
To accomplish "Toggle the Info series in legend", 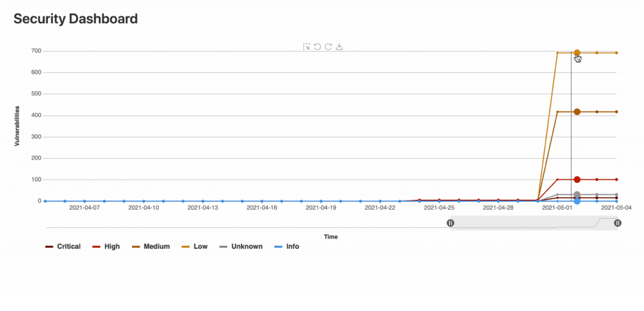I will (x=287, y=246).
